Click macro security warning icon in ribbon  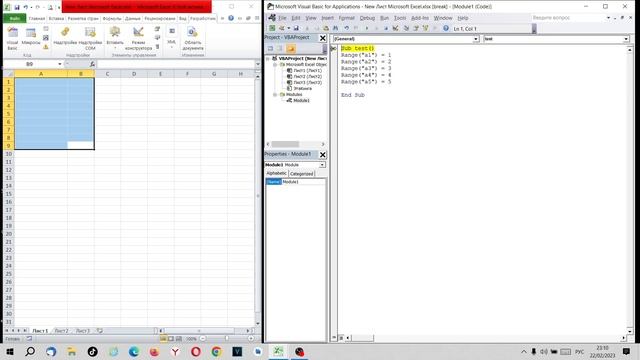pyautogui.click(x=46, y=47)
